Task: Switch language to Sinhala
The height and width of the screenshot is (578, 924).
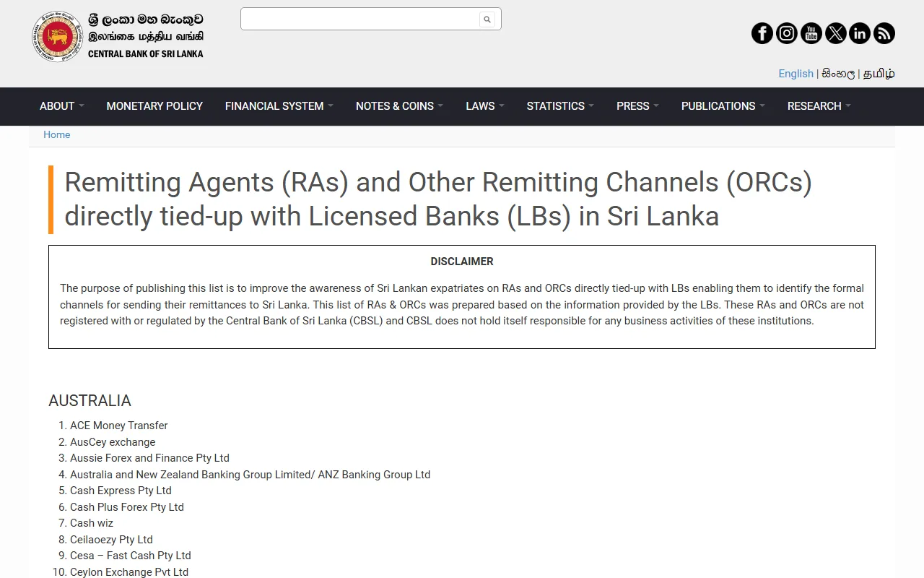Action: pos(838,74)
